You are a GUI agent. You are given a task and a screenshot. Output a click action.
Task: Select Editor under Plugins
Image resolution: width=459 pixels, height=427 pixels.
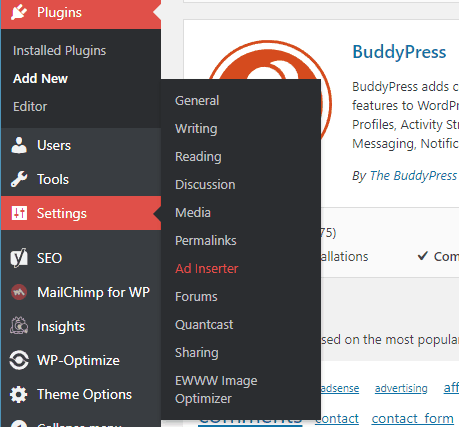(x=30, y=107)
